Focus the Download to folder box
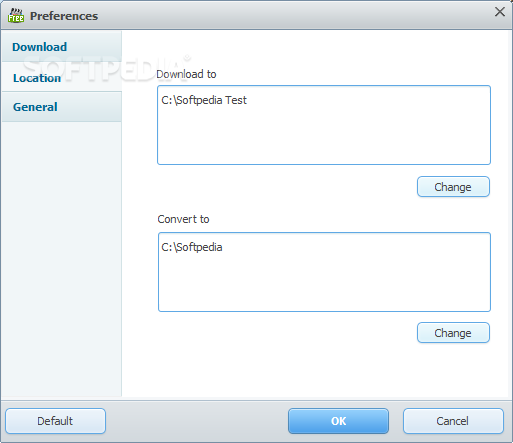The height and width of the screenshot is (443, 513). click(324, 125)
